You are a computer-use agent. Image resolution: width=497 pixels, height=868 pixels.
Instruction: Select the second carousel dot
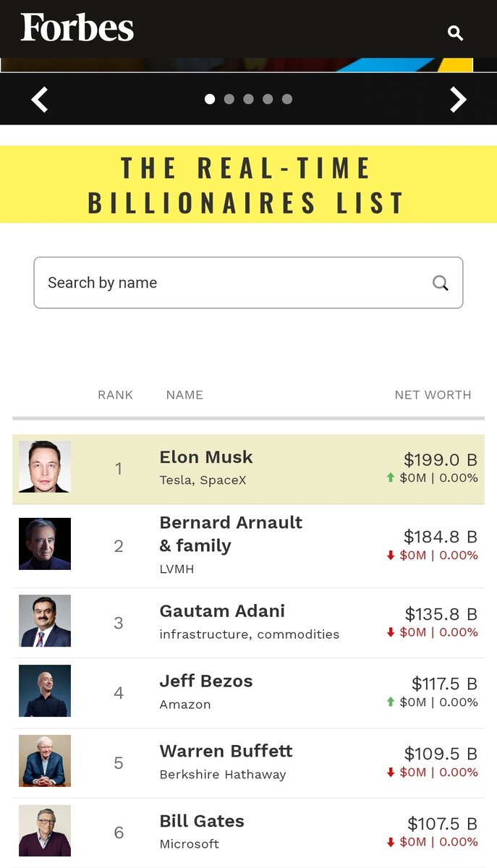(229, 99)
